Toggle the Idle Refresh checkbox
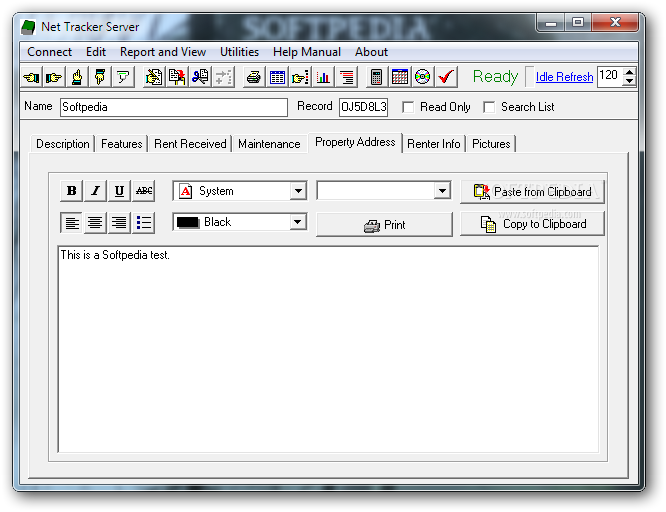666x512 pixels. (530, 77)
